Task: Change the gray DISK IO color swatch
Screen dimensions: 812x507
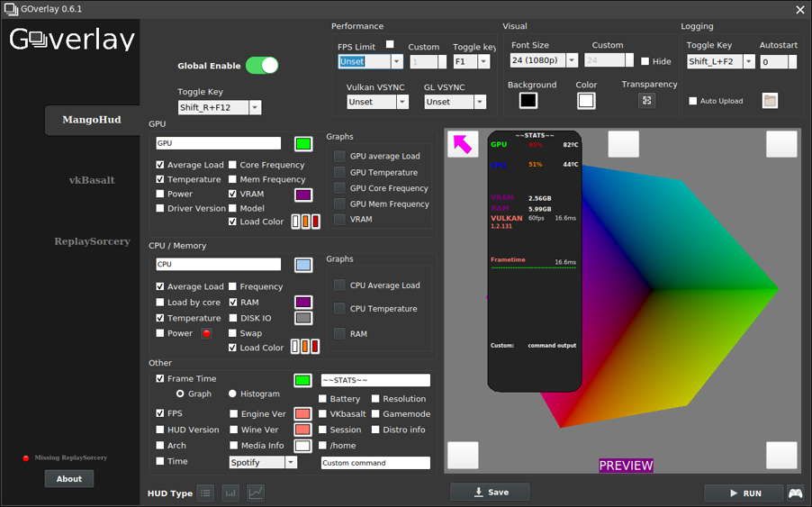Action: click(303, 318)
